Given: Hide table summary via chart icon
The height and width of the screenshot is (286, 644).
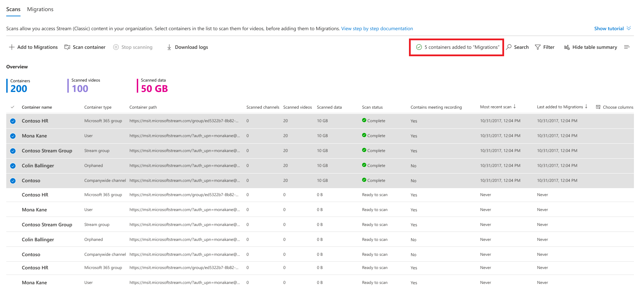Looking at the screenshot, I should (567, 47).
